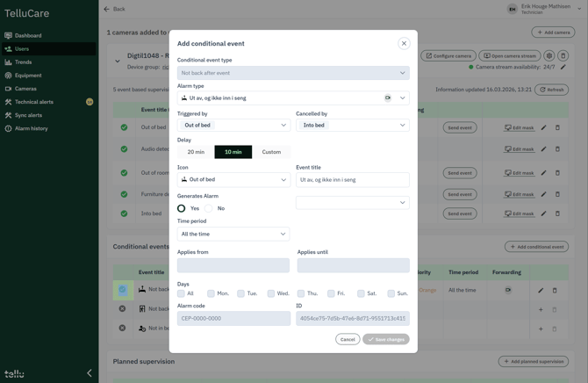Open the Triggered by dropdown

(x=233, y=125)
